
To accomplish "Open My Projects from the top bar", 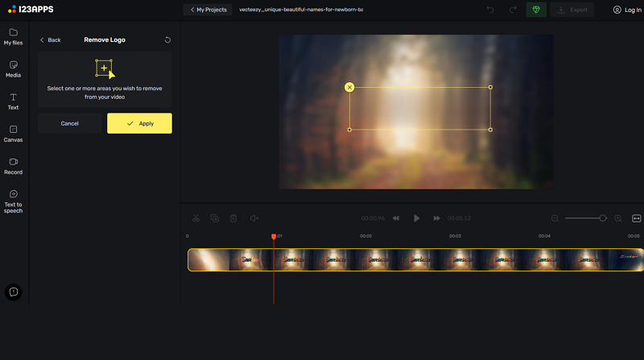I will tap(208, 10).
